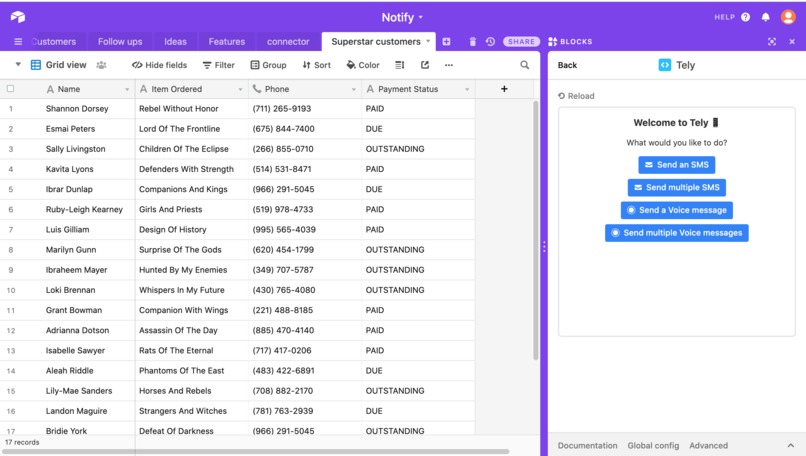Open Item Ordered column dropdown arrow
806x456 pixels.
click(240, 89)
